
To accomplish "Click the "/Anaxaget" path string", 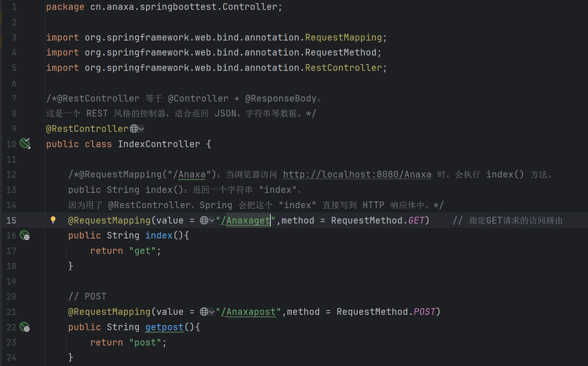I will [x=246, y=220].
